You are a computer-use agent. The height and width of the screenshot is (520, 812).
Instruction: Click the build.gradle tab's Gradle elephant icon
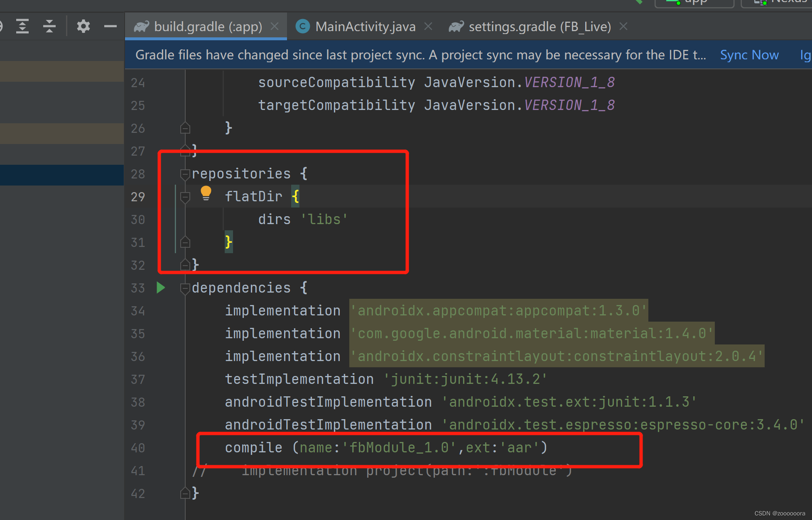pyautogui.click(x=141, y=27)
